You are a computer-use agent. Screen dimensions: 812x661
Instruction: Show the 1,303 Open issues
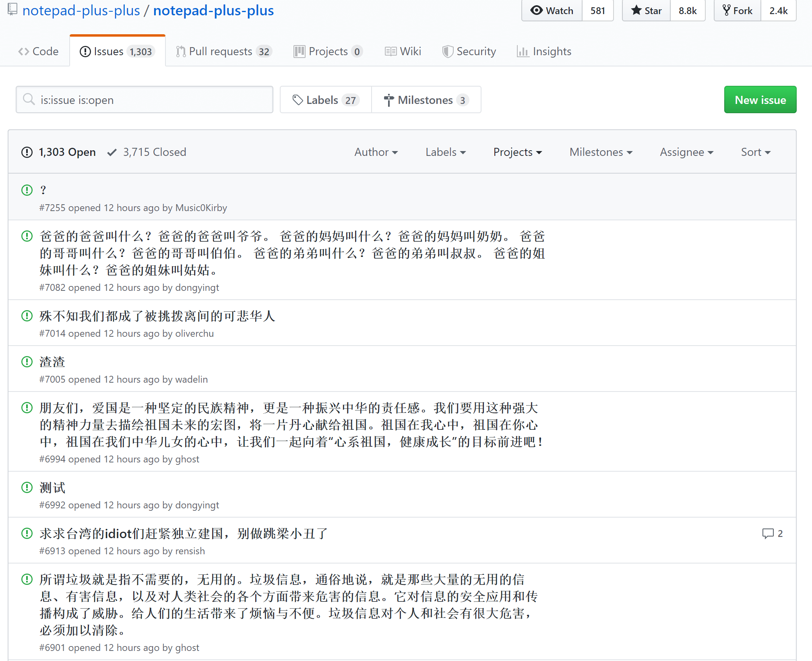(59, 152)
